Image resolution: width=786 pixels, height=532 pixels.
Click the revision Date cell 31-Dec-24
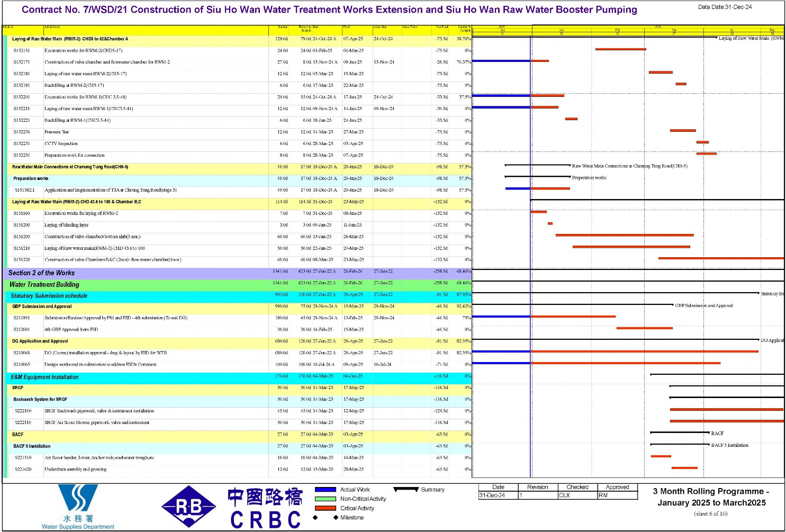click(498, 495)
